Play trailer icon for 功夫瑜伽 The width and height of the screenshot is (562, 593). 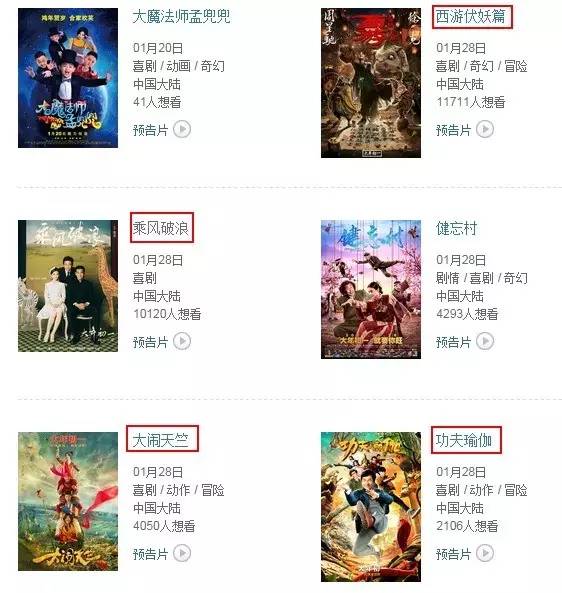485,554
